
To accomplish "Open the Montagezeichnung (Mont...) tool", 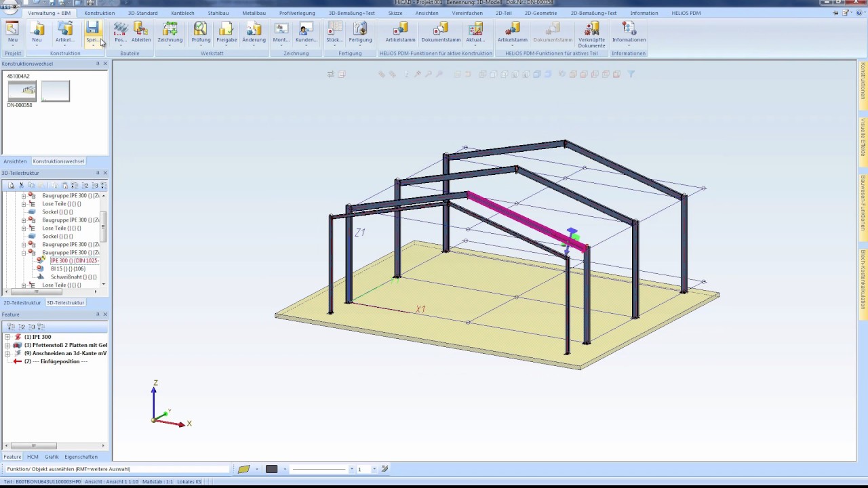I will 281,31.
